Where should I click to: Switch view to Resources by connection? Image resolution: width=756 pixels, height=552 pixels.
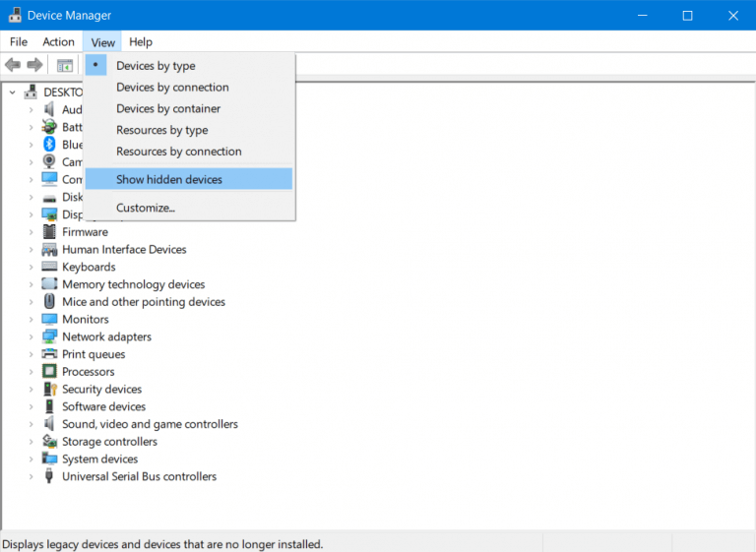pos(189,152)
